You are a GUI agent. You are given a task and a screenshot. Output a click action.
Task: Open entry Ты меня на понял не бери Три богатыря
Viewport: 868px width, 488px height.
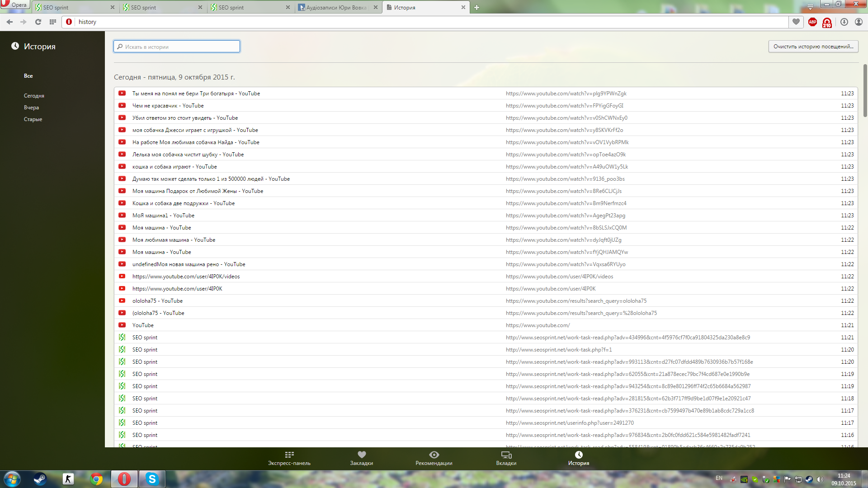[x=196, y=94]
